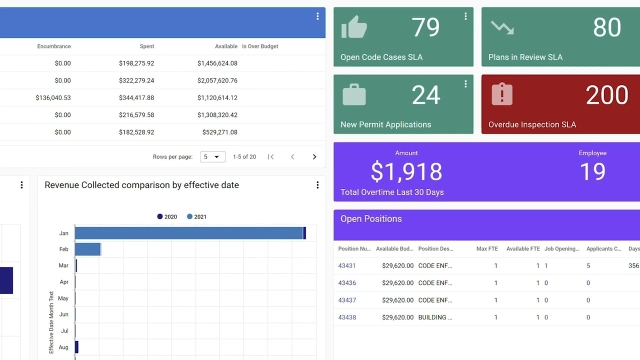Sort by the Spent column header
This screenshot has height=360, width=640.
tap(147, 47)
